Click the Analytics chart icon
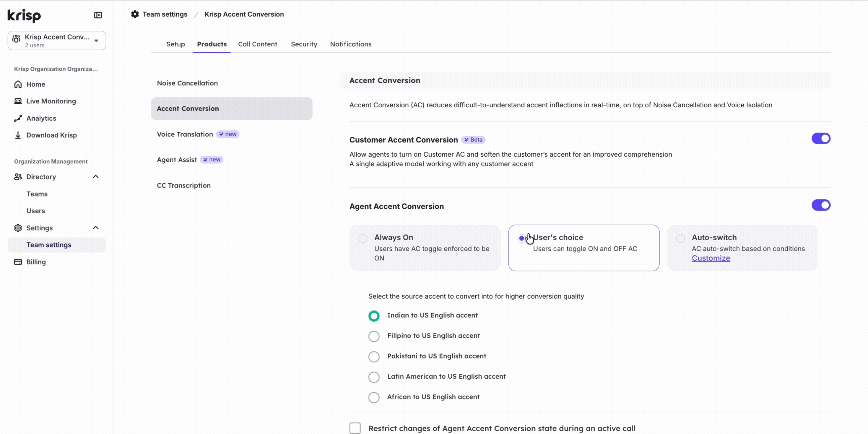The height and width of the screenshot is (434, 868). 18,118
